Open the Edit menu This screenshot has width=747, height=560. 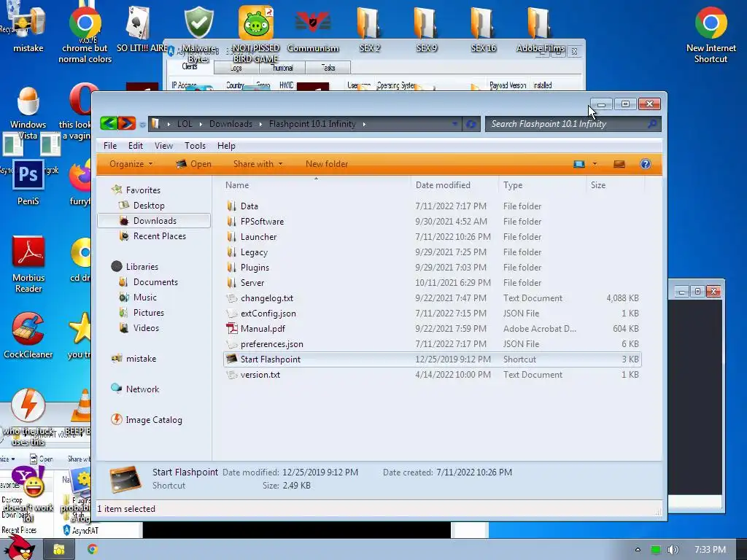coord(135,146)
